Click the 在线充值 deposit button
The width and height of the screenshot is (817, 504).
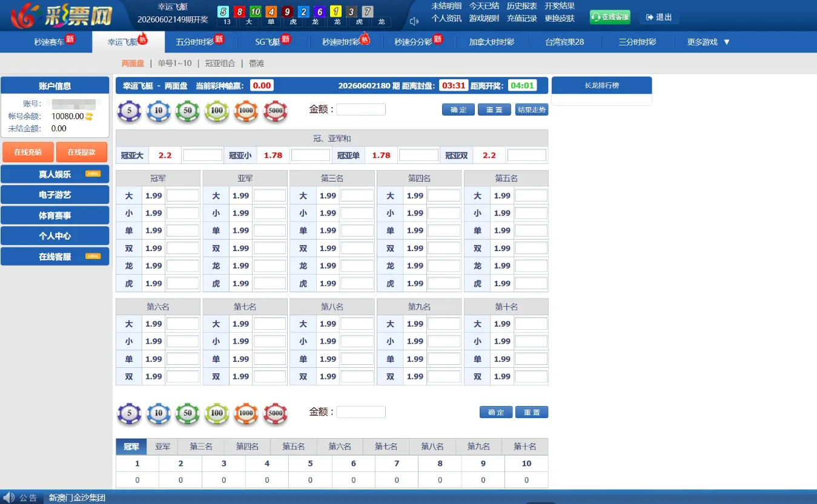click(x=28, y=152)
